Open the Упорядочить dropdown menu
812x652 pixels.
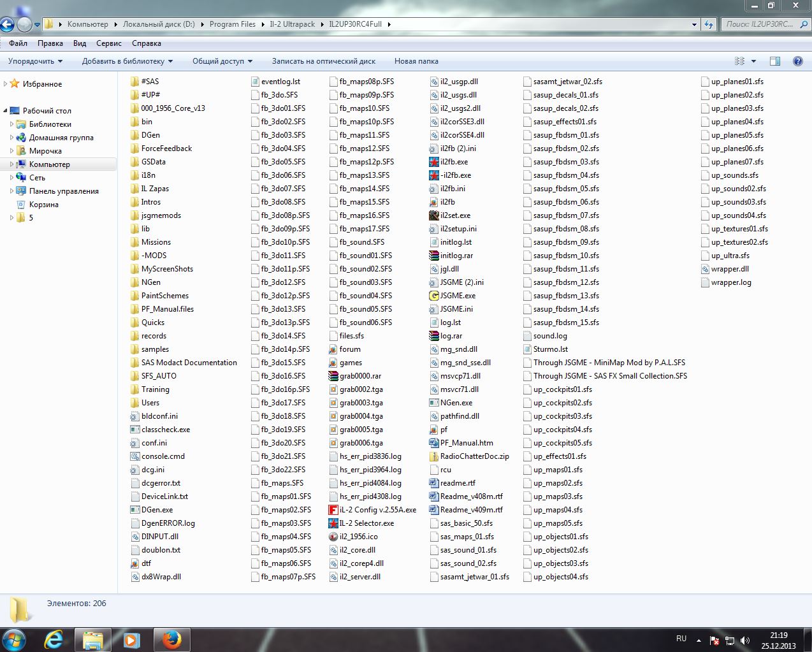tap(36, 61)
